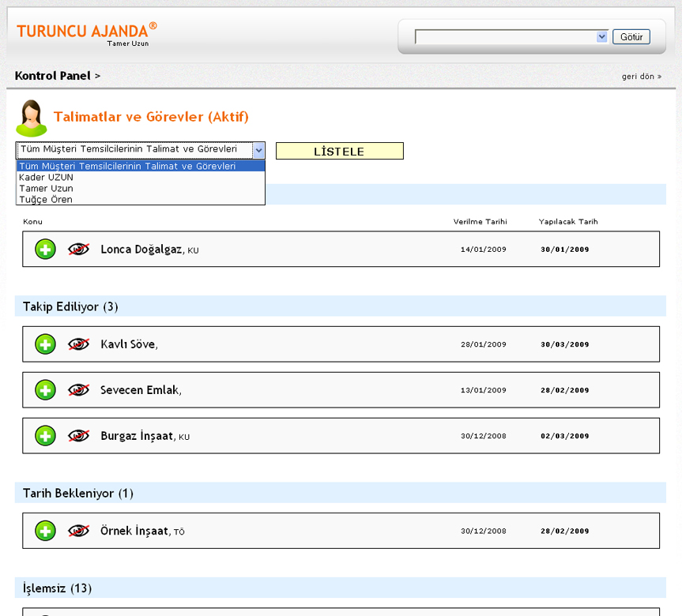Toggle crossed-eye icon for Burgaz İnşaat
This screenshot has height=616, width=682.
tap(78, 436)
